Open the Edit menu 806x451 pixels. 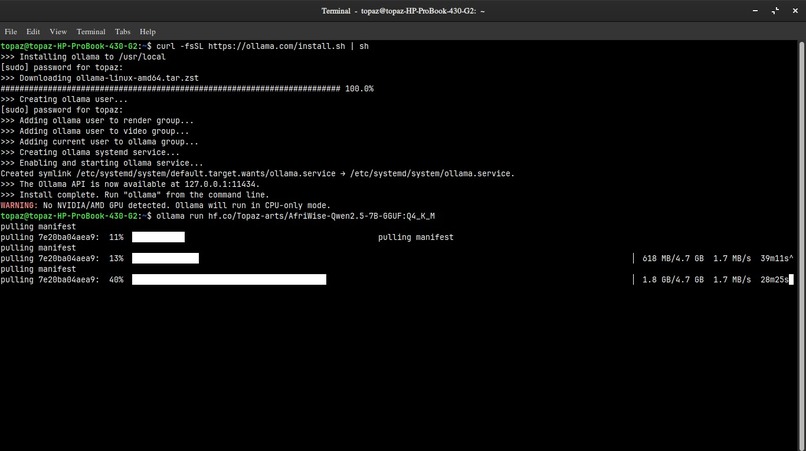(x=33, y=31)
